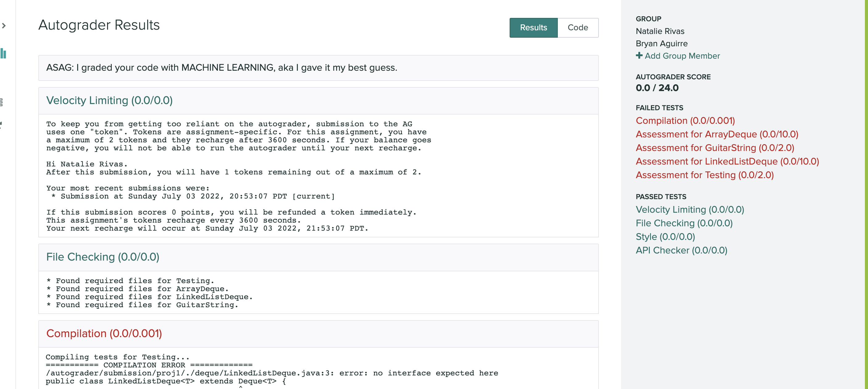This screenshot has height=389, width=868.
Task: Go to the API Checker passed test
Action: point(681,250)
